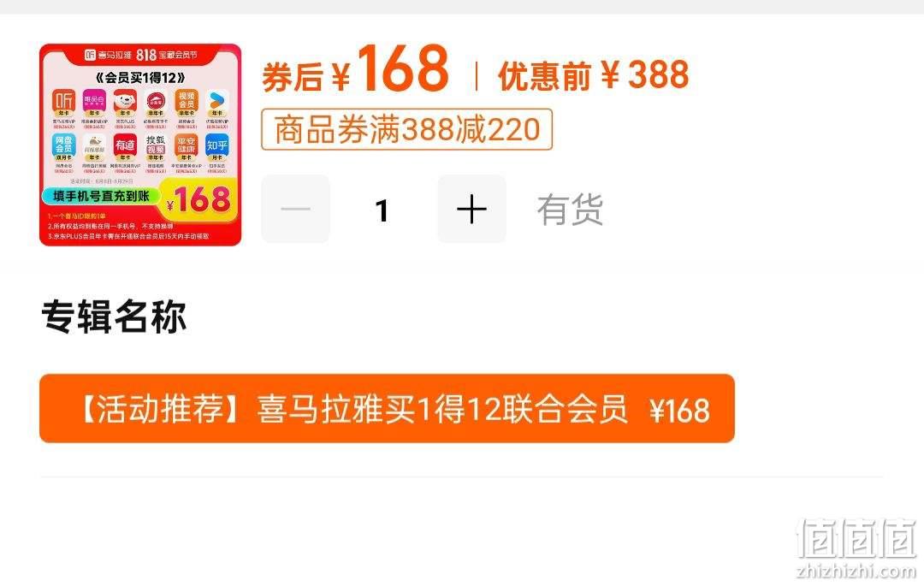Screen dimensions: 924x586
Task: Click the green 填手机号直充到账 banner
Action: [101, 196]
